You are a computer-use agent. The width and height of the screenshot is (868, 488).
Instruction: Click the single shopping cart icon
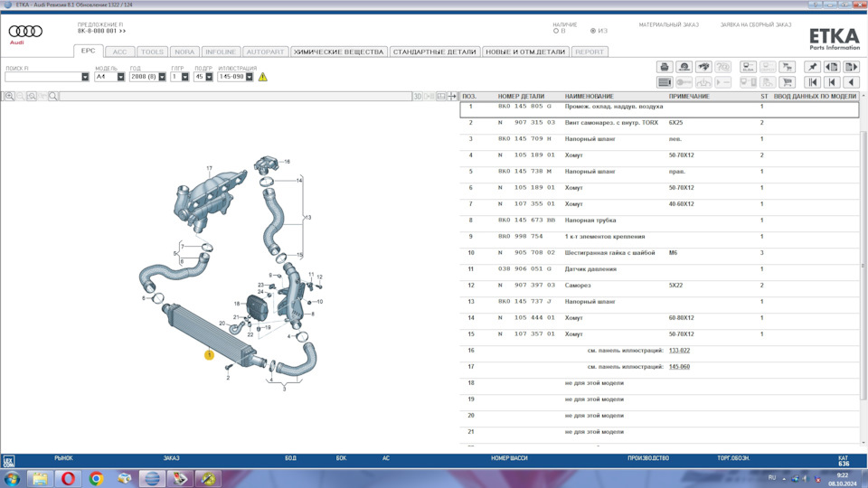(787, 82)
